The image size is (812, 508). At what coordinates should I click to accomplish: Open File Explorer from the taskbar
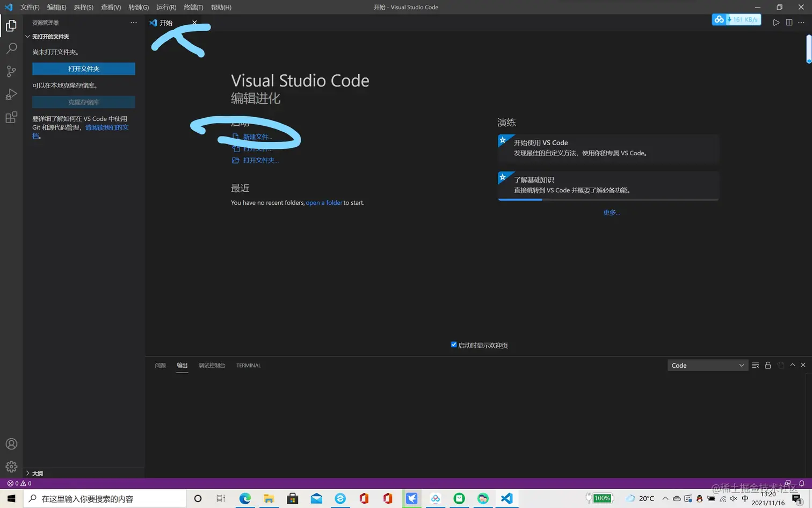[269, 498]
